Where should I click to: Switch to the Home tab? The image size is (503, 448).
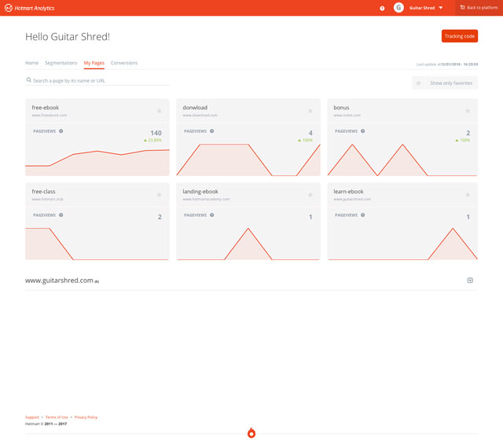coord(31,63)
